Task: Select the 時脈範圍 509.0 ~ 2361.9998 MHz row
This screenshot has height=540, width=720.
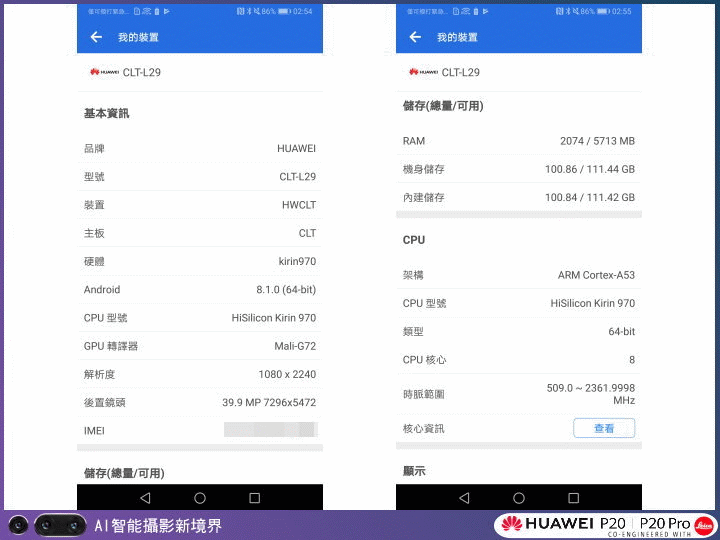Action: pos(519,394)
